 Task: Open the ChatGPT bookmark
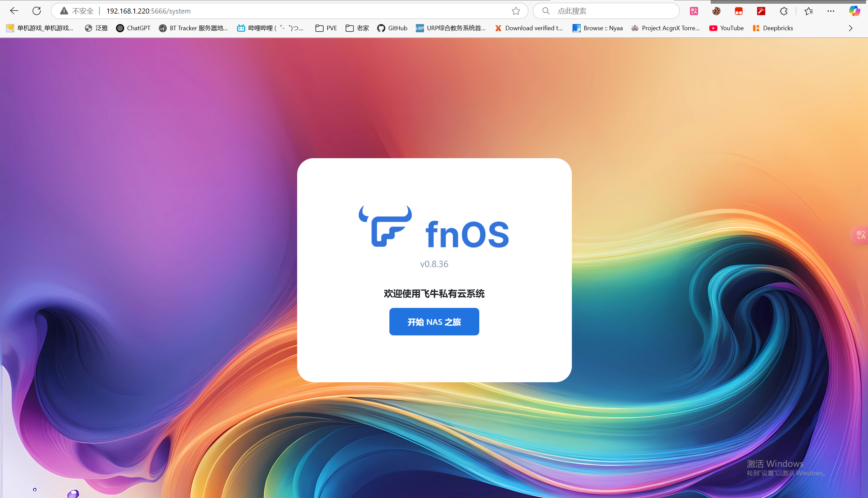133,28
